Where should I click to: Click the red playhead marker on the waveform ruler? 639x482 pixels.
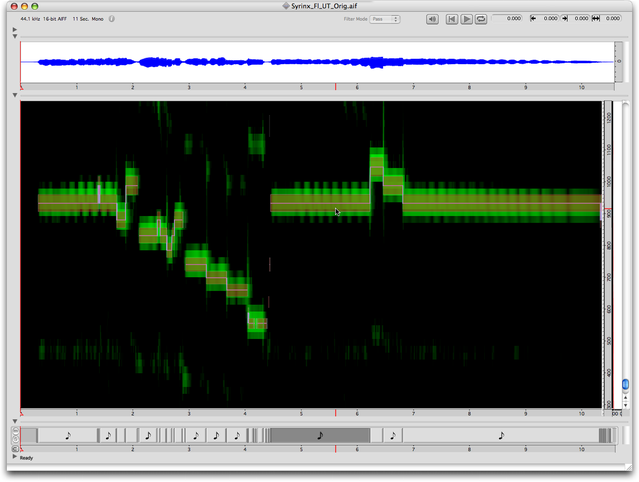point(335,87)
